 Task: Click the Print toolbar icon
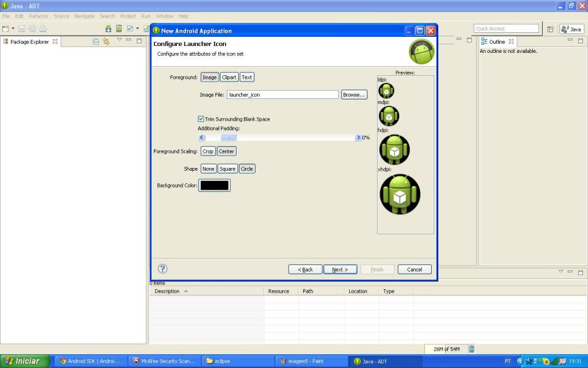click(42, 29)
